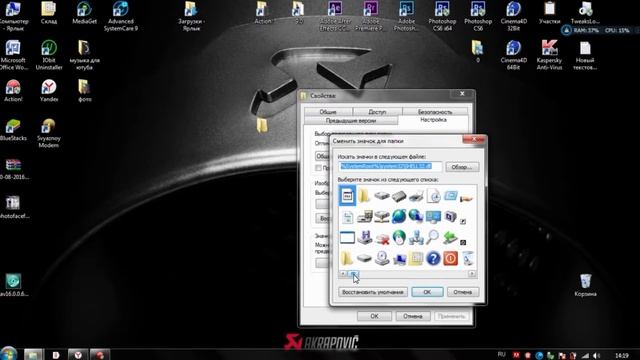Choose the floppy disk drive icon

[364, 237]
